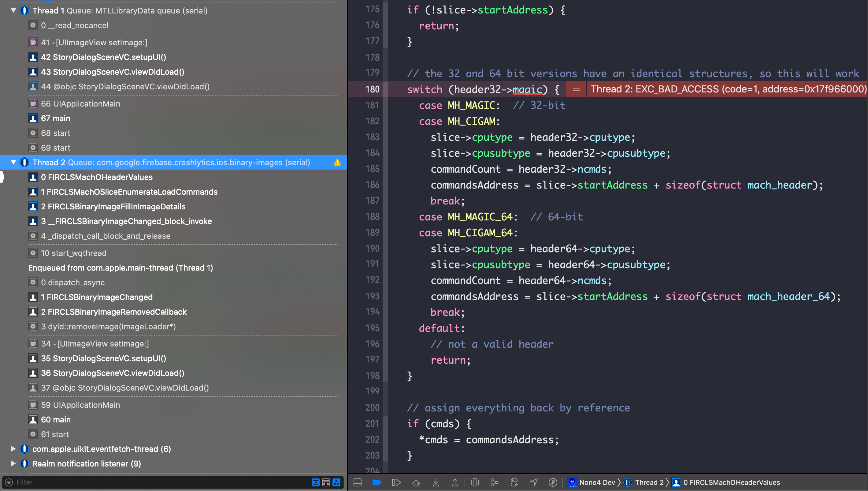
Task: Open Thread 2 in debug jump bar
Action: (644, 482)
